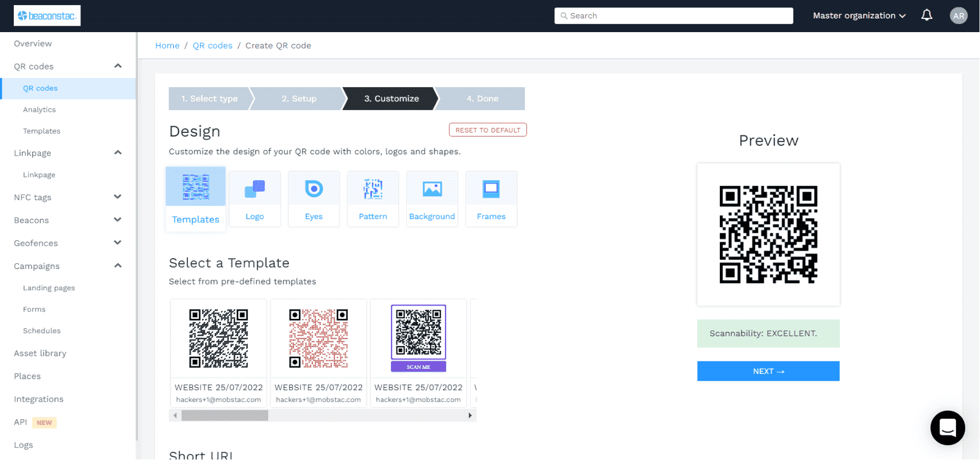The width and height of the screenshot is (980, 460).
Task: Click the Select a Template heading
Action: 229,263
